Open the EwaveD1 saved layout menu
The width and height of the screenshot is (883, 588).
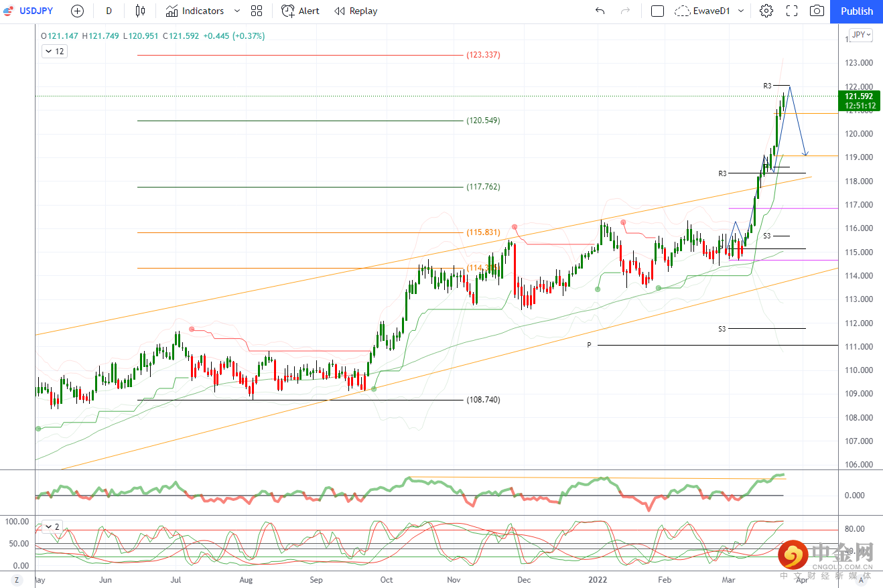pos(711,11)
